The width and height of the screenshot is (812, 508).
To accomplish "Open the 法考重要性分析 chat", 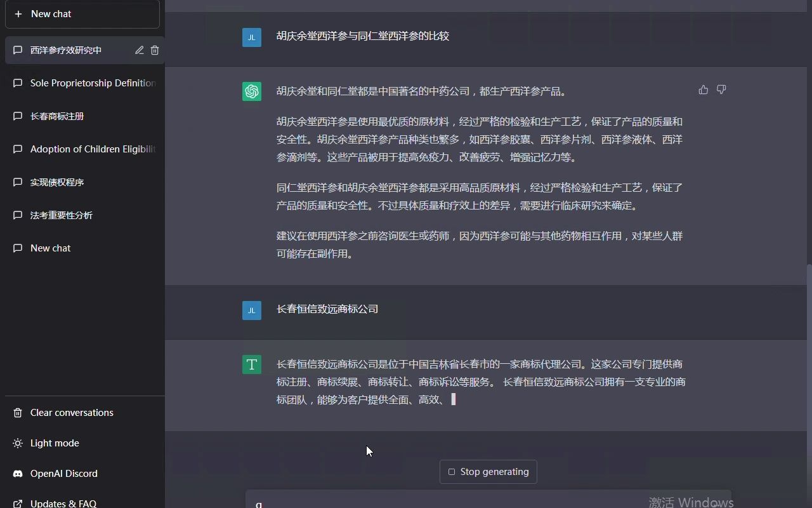I will pos(60,215).
